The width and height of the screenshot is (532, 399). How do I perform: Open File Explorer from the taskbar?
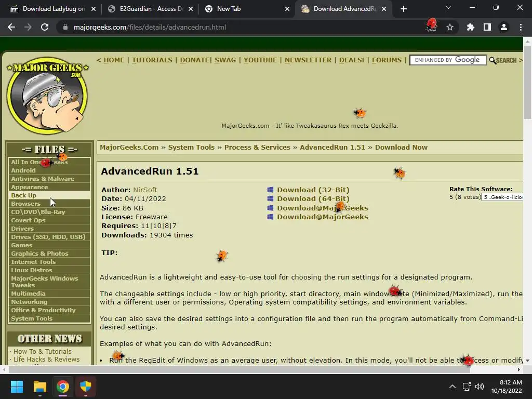coord(39,387)
